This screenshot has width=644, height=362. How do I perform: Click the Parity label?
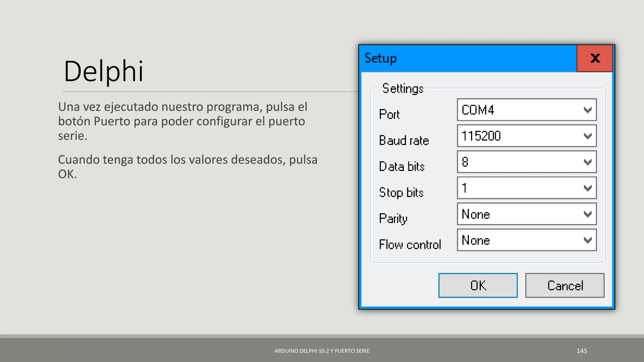point(393,219)
